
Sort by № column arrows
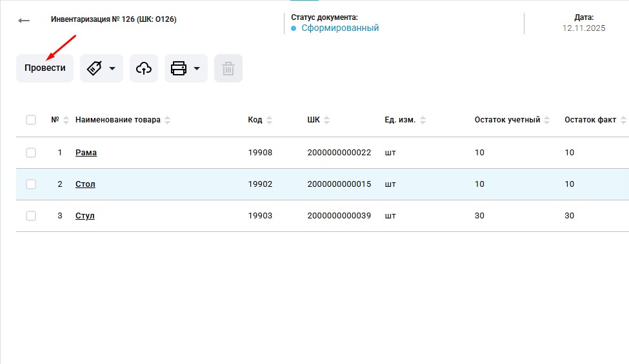pos(65,120)
